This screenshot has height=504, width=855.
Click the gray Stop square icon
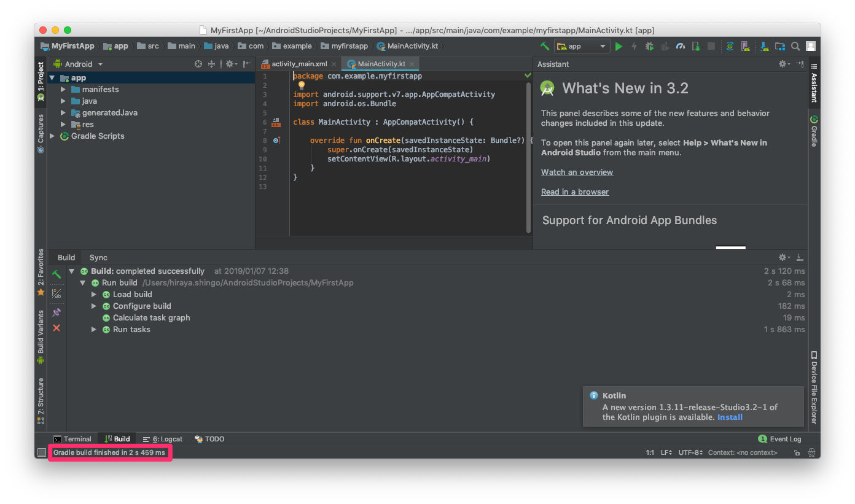(711, 46)
